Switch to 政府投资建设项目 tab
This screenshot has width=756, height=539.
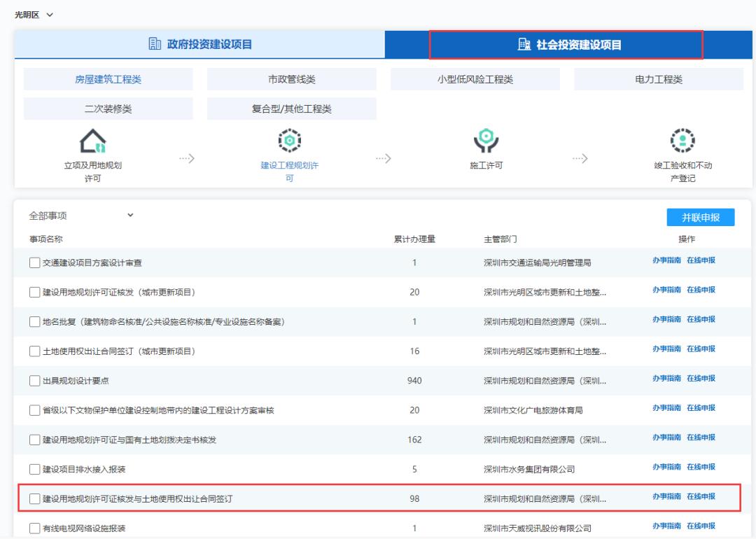[199, 45]
